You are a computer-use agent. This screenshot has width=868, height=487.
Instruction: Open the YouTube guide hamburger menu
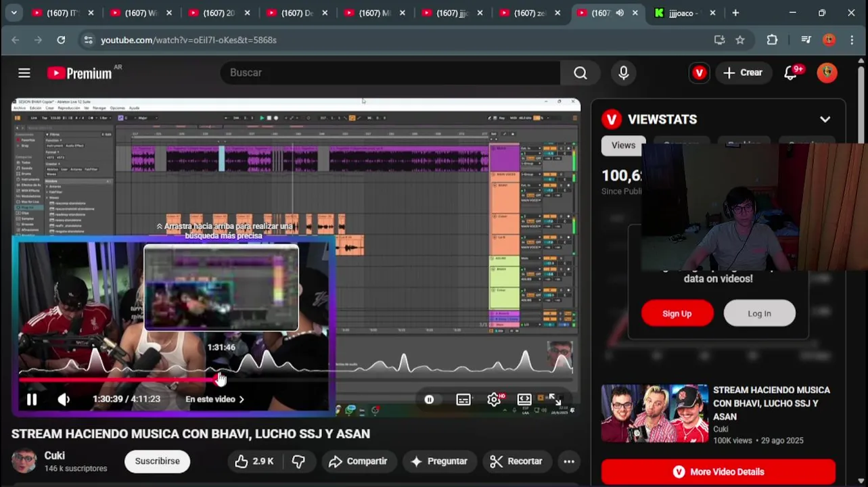point(24,73)
